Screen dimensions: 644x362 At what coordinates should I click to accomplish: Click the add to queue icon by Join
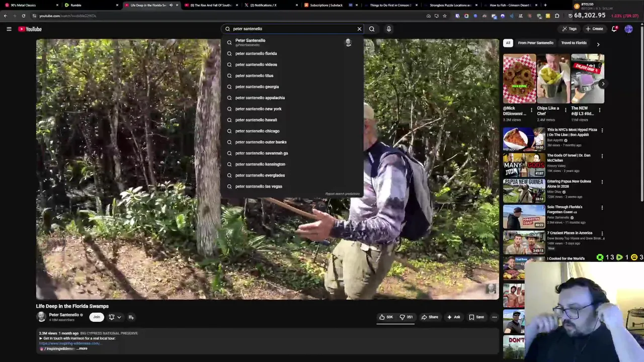pos(131,317)
